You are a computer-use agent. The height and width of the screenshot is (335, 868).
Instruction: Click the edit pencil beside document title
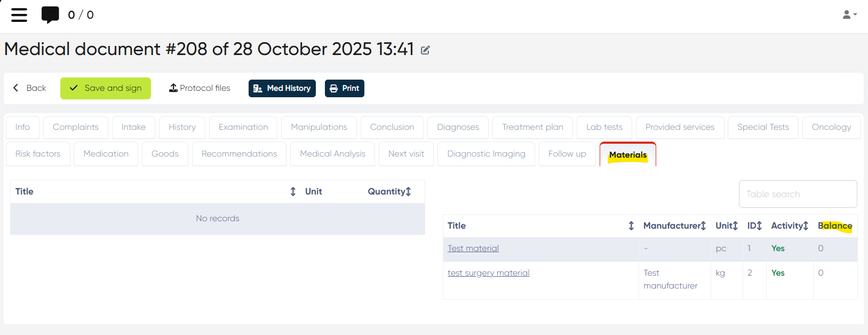pyautogui.click(x=425, y=50)
